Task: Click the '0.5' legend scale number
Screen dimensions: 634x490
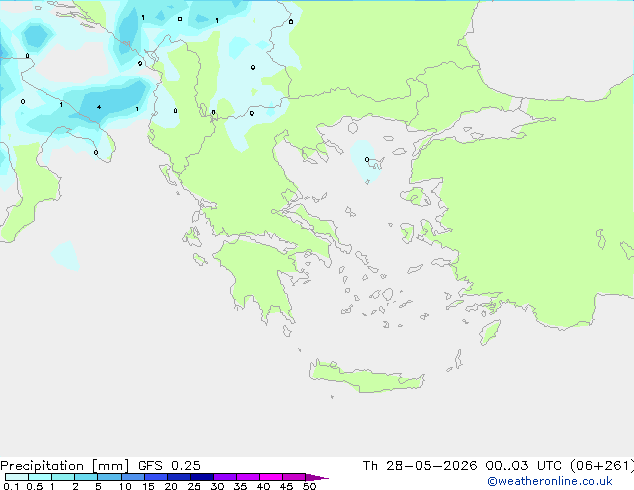Action: coord(35,486)
